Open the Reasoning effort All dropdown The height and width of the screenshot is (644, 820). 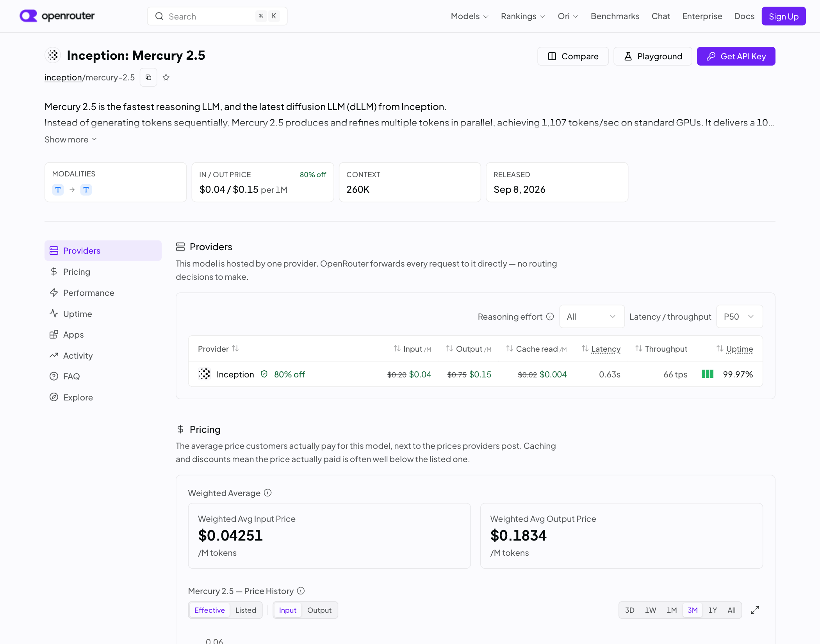coord(592,317)
